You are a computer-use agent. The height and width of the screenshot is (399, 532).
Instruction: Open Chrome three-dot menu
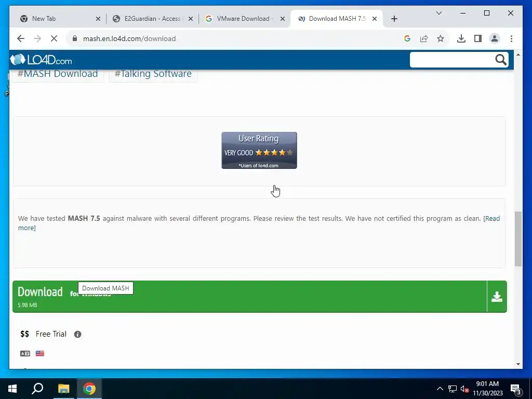pyautogui.click(x=511, y=38)
